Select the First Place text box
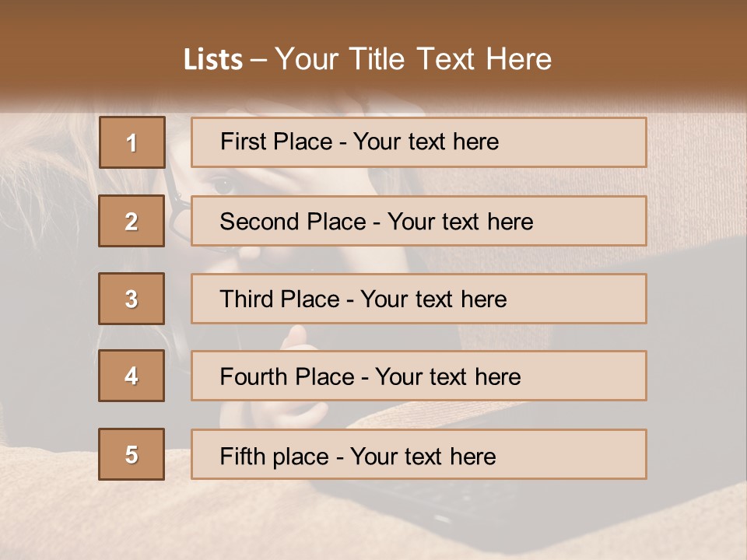 pyautogui.click(x=419, y=142)
